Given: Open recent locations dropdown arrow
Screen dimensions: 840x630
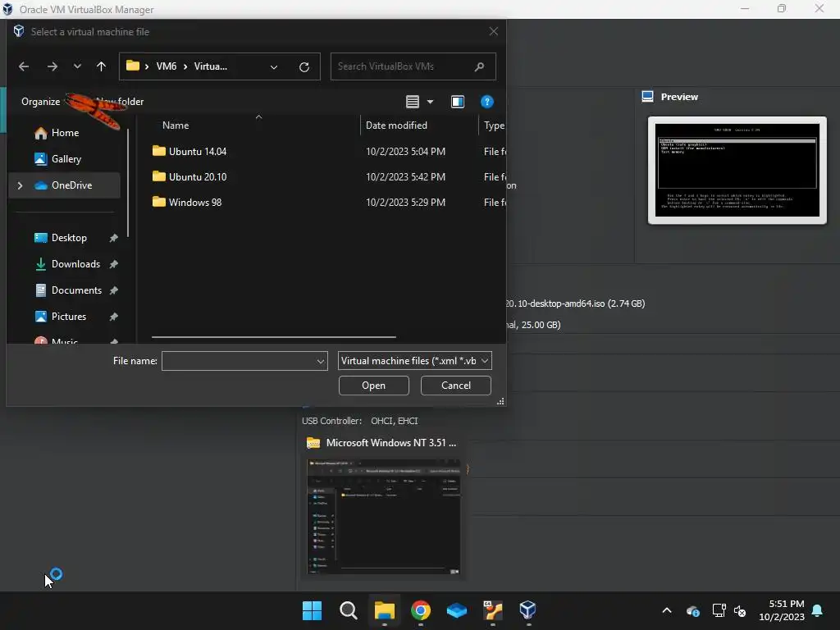Looking at the screenshot, I should pos(77,66).
